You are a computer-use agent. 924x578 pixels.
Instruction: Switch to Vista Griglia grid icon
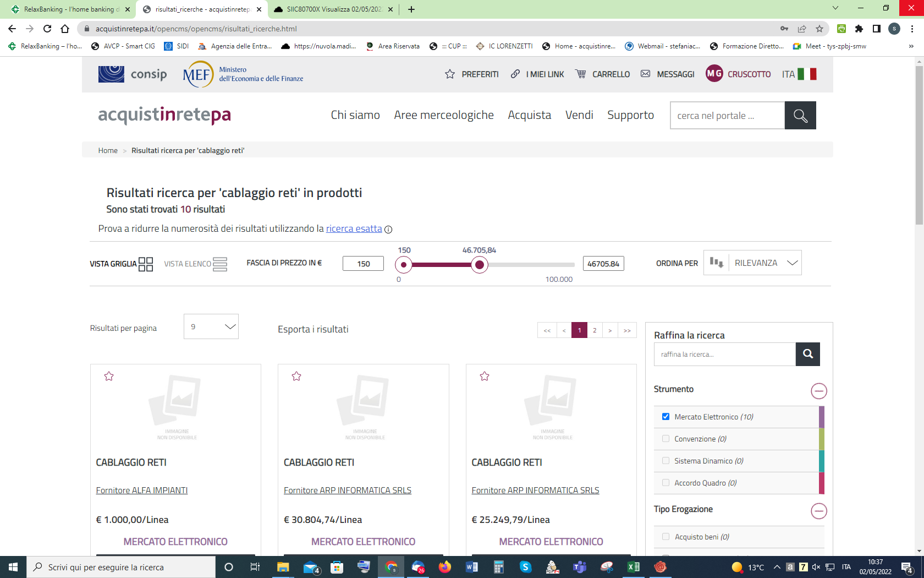tap(146, 264)
